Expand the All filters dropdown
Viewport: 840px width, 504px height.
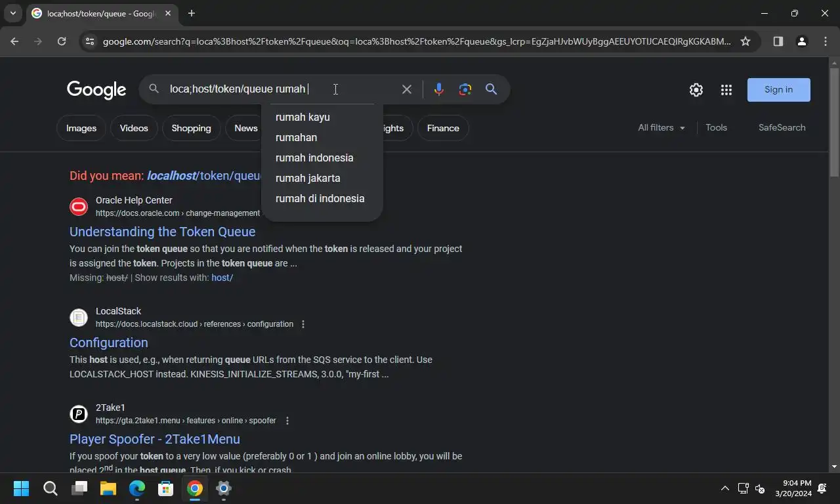click(x=661, y=128)
